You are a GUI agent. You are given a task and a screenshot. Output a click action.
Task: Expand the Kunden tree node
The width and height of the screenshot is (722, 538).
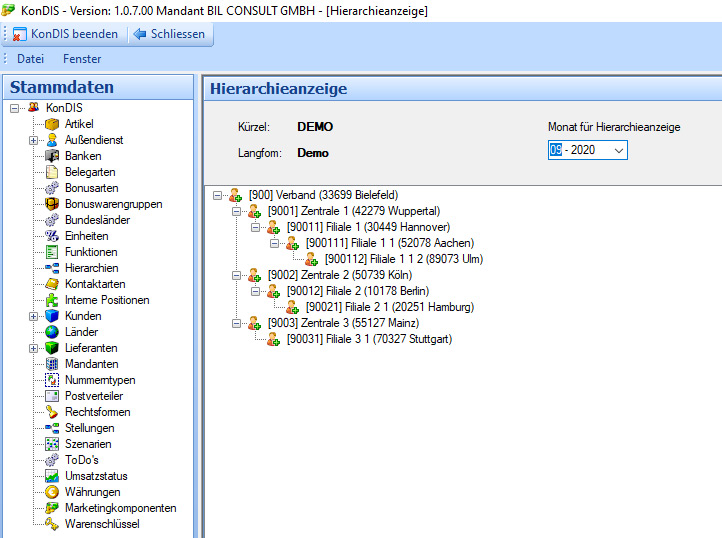pyautogui.click(x=33, y=316)
